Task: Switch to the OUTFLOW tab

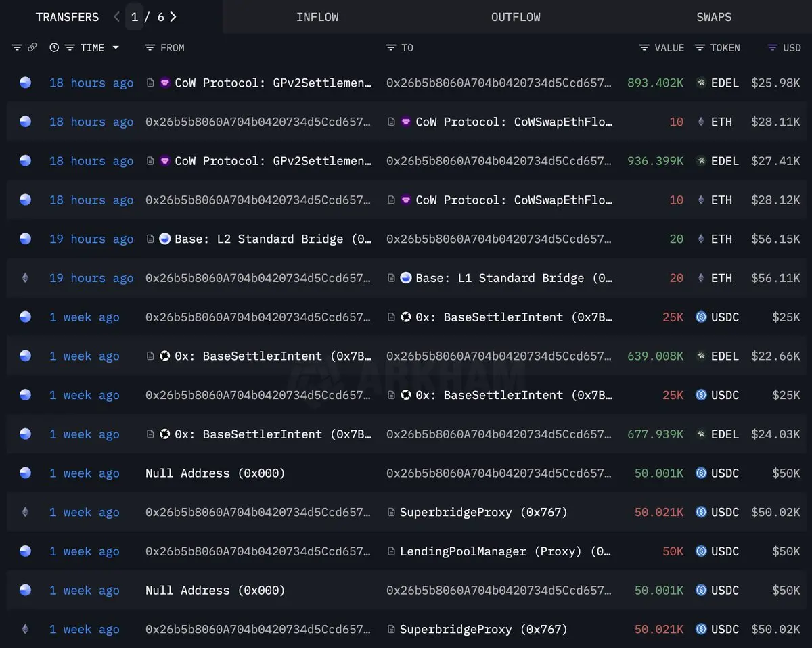Action: 516,17
